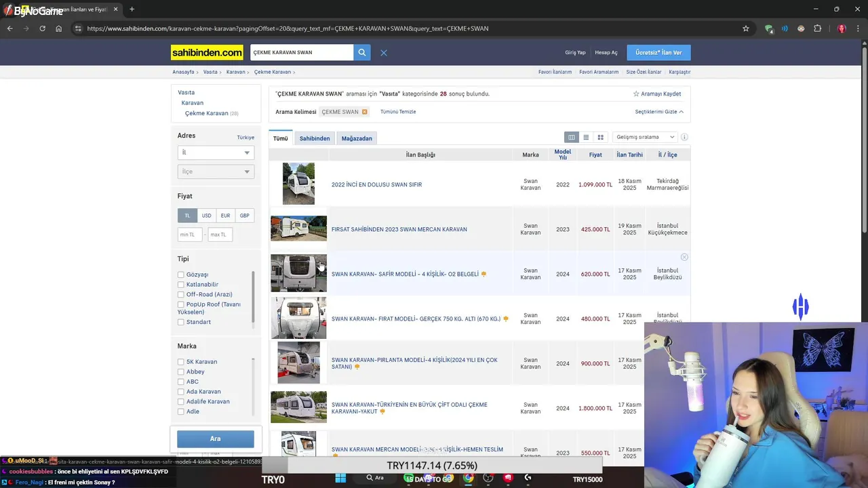Click the Hesap Aç link
The width and height of the screenshot is (868, 488).
click(606, 52)
